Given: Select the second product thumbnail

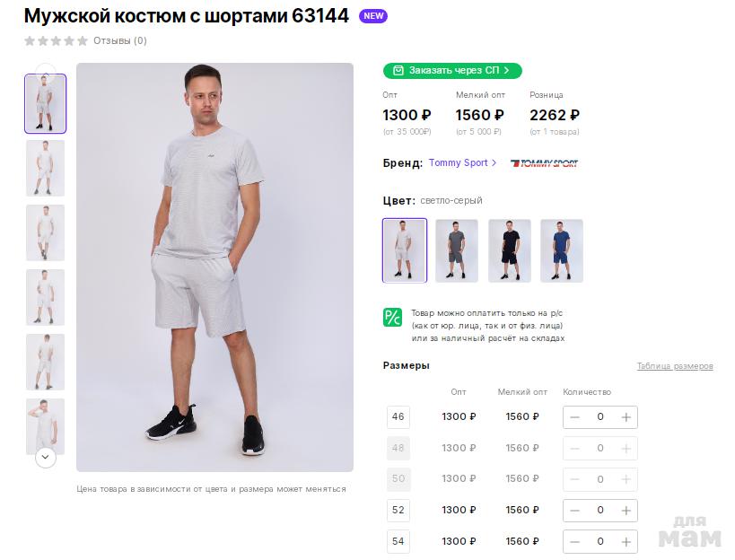Looking at the screenshot, I should [x=45, y=168].
